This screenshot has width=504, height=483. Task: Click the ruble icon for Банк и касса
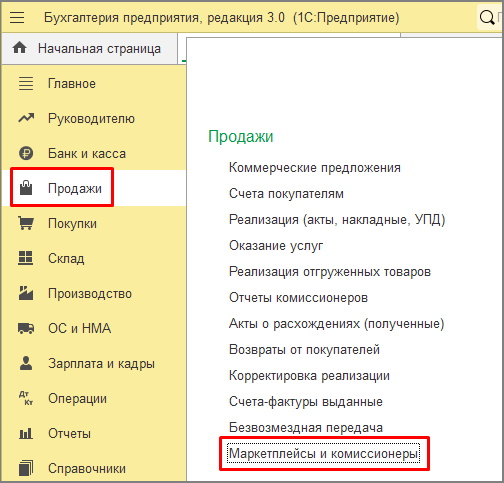coord(26,153)
